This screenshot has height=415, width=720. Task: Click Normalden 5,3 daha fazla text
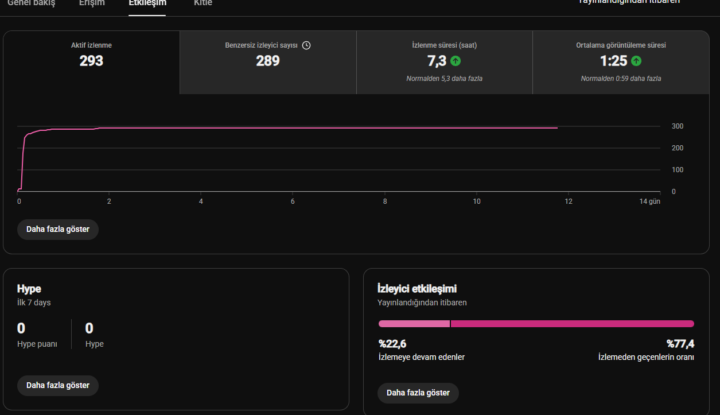tap(444, 79)
